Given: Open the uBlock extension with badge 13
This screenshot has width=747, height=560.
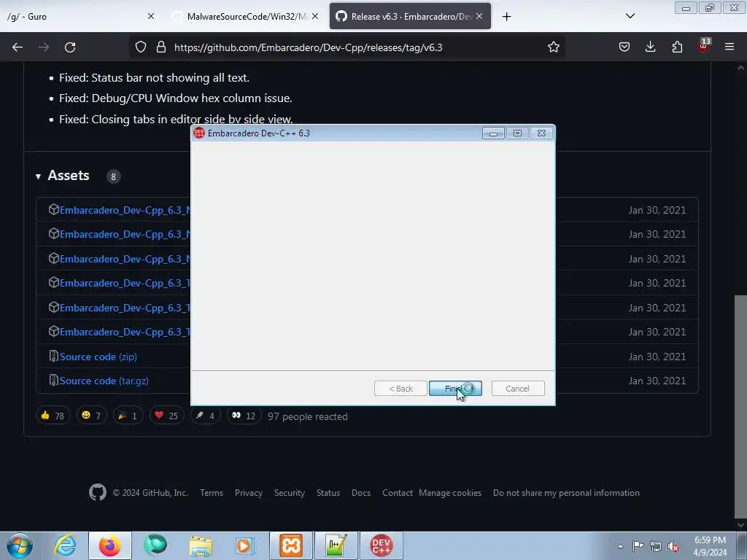Looking at the screenshot, I should pyautogui.click(x=704, y=46).
